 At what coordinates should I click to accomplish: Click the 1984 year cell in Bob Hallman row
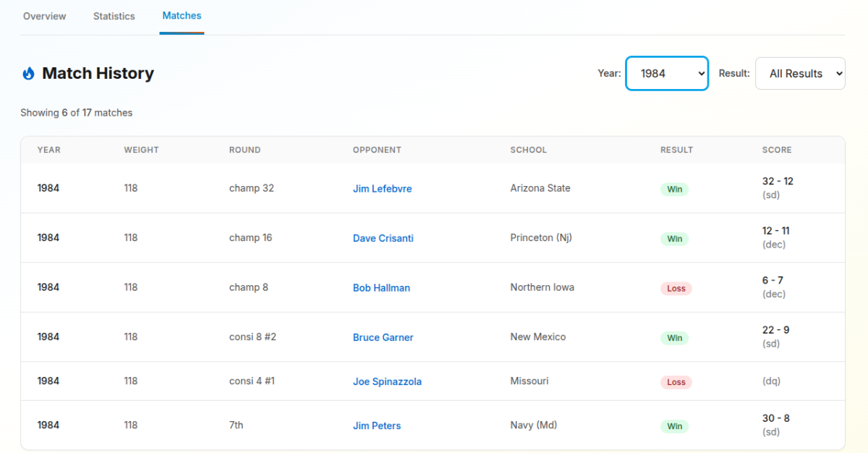tap(48, 287)
